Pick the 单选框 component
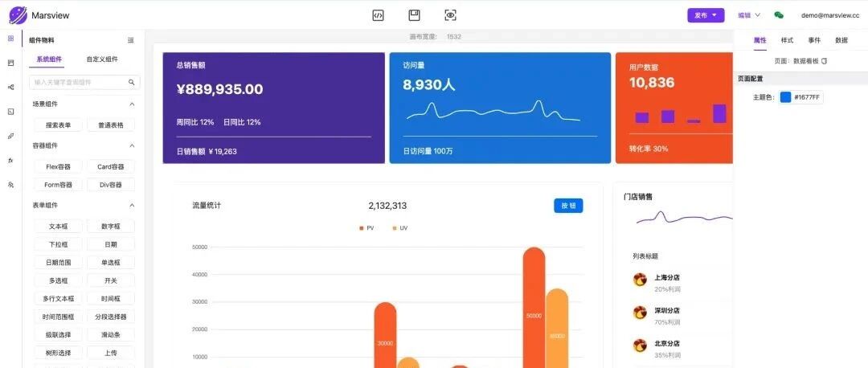 [x=111, y=262]
